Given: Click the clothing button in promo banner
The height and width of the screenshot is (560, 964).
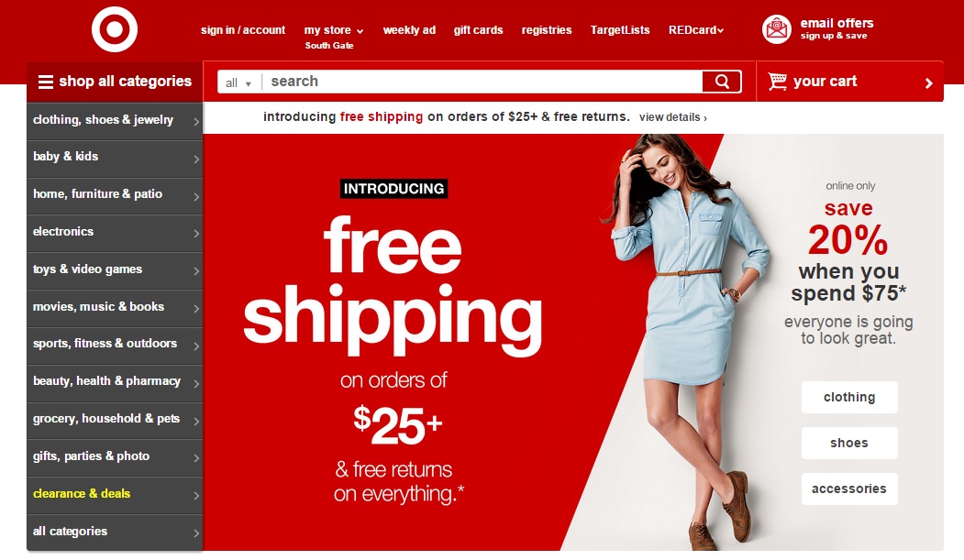Looking at the screenshot, I should point(849,397).
